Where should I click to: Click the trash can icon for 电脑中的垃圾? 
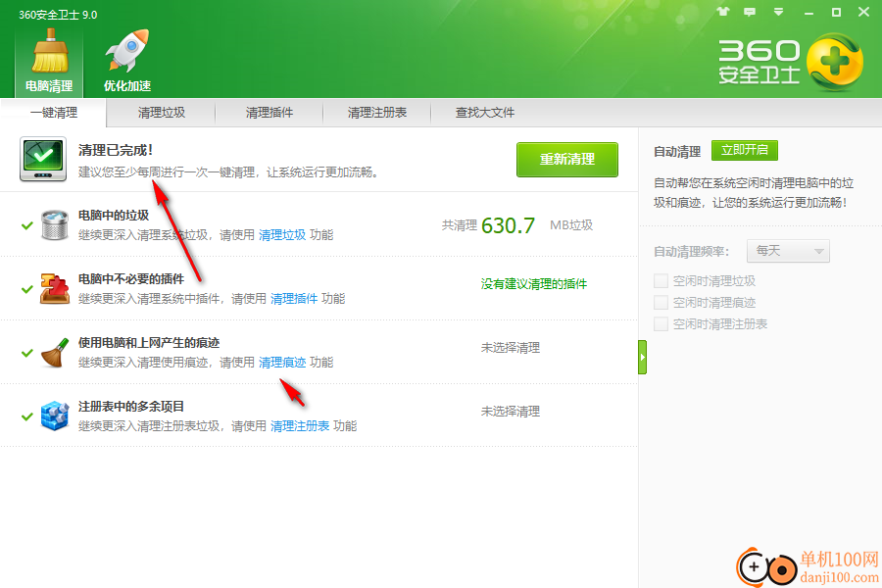55,224
